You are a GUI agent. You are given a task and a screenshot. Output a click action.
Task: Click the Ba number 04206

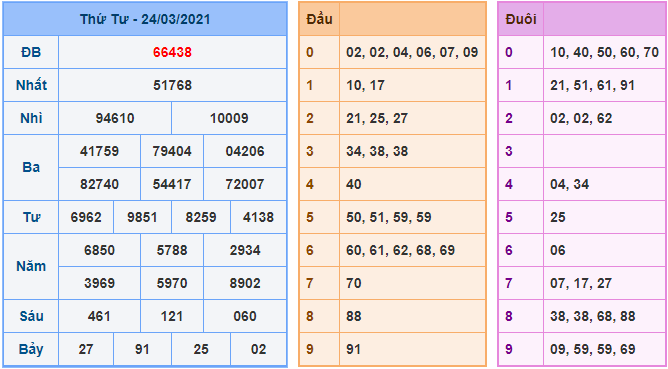click(245, 151)
